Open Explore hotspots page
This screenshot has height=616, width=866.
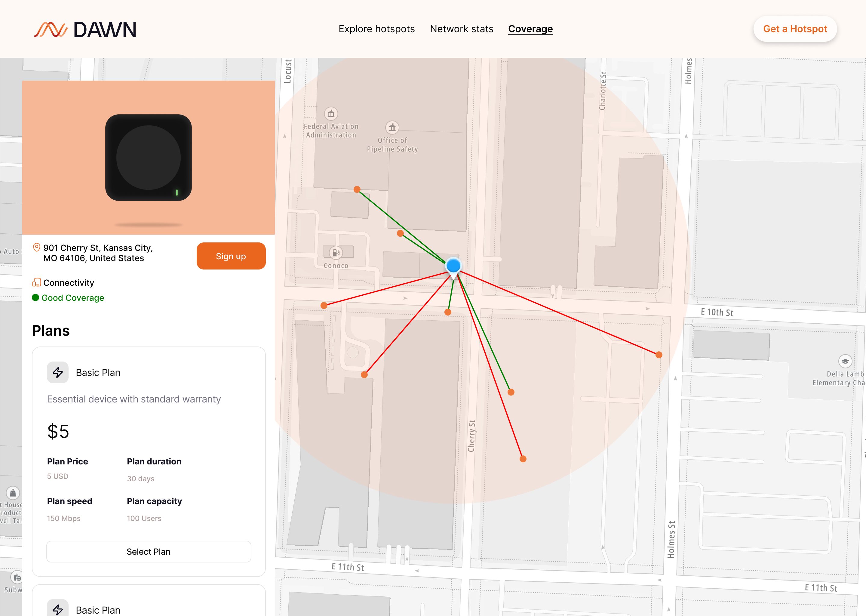coord(376,29)
